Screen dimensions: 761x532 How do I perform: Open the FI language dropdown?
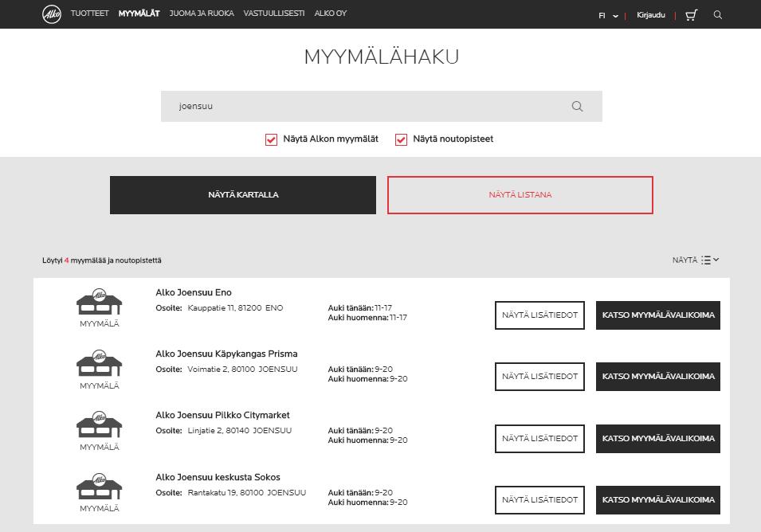coord(609,15)
